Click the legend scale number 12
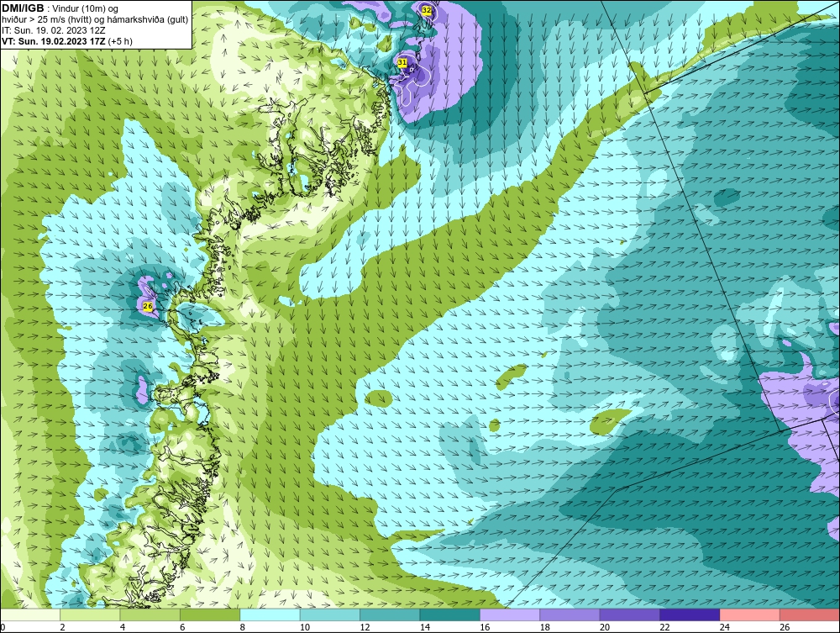The height and width of the screenshot is (633, 840). [365, 627]
